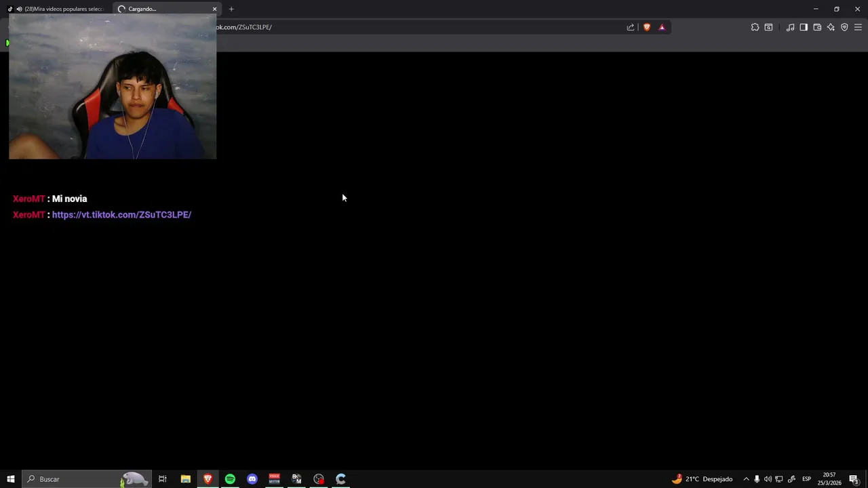Open the Leo AI sparkle icon
Image resolution: width=868 pixels, height=488 pixels.
pos(831,27)
